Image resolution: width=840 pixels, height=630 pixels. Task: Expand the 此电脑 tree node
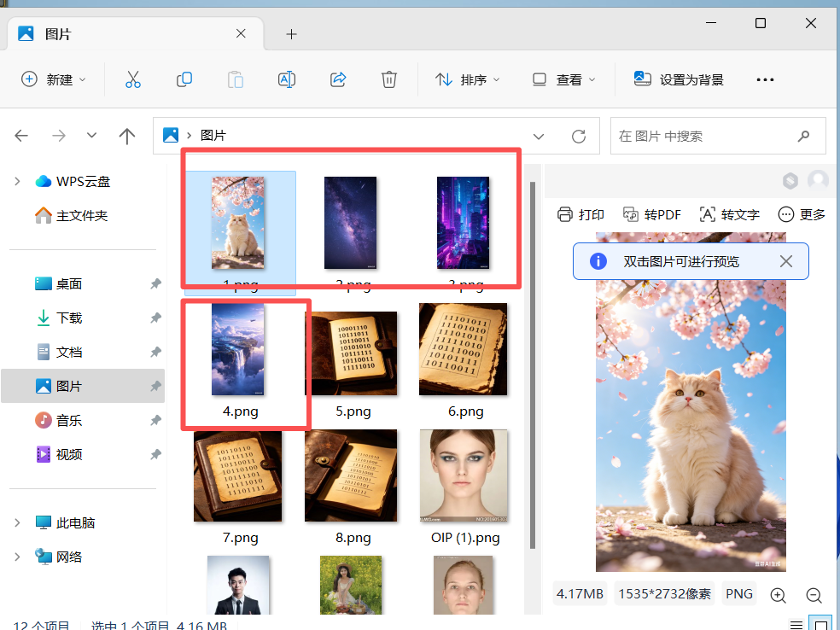(17, 522)
